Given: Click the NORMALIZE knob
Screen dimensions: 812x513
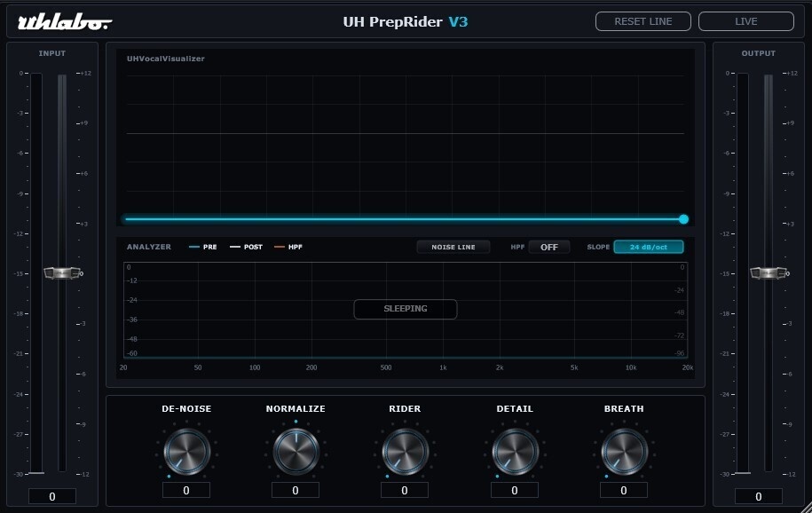Looking at the screenshot, I should tap(296, 452).
